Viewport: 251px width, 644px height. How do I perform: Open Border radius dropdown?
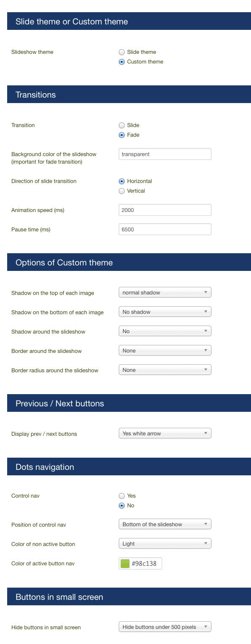[165, 370]
